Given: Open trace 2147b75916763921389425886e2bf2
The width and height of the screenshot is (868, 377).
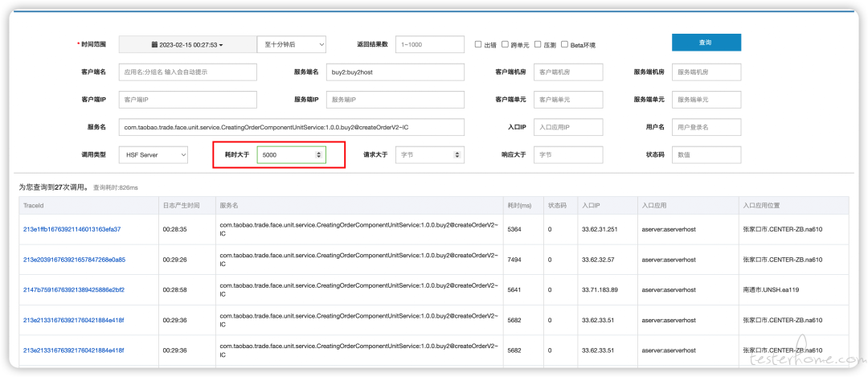Looking at the screenshot, I should coord(74,289).
